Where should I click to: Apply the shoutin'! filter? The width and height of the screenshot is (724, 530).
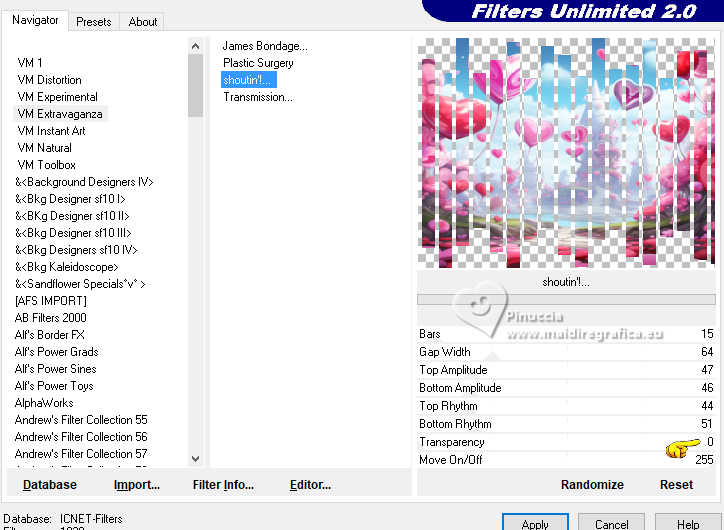(x=535, y=523)
